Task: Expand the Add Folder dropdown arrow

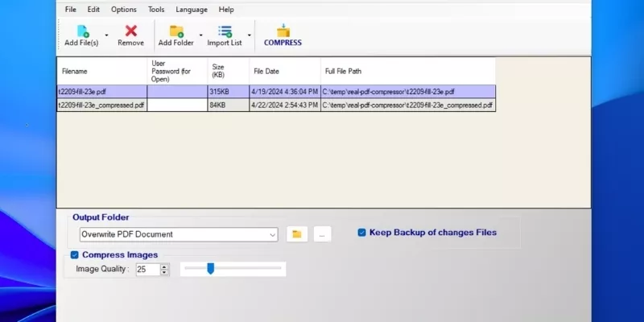Action: (200, 35)
